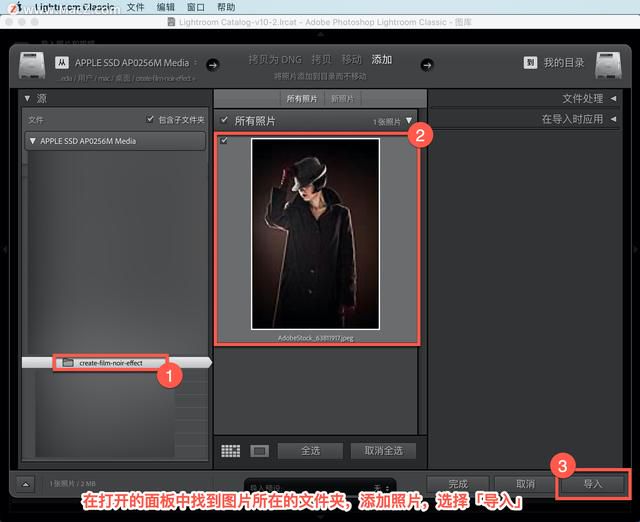Viewport: 640px width, 522px height.
Task: Click the noir woman photo thumbnail
Action: tap(316, 234)
